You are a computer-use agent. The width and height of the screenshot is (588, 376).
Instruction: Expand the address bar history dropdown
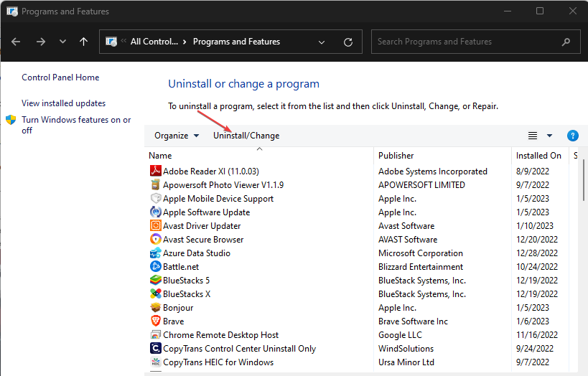pos(325,42)
